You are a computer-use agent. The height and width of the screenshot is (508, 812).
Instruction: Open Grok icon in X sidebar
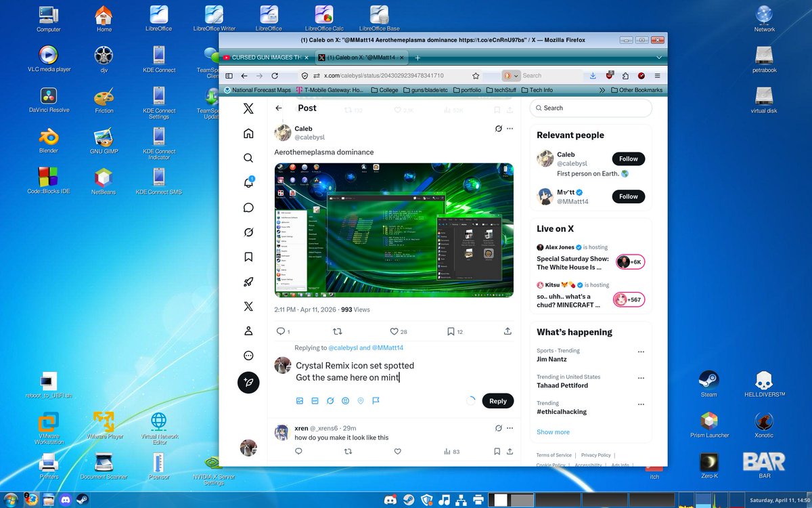(248, 232)
